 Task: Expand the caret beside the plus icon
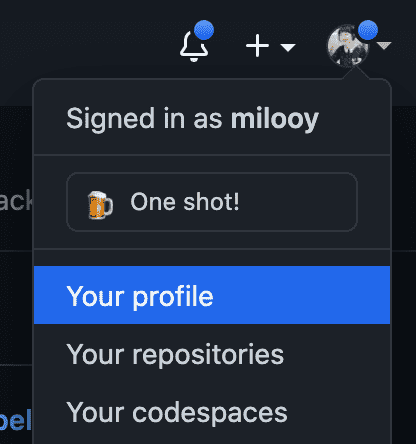pos(288,47)
